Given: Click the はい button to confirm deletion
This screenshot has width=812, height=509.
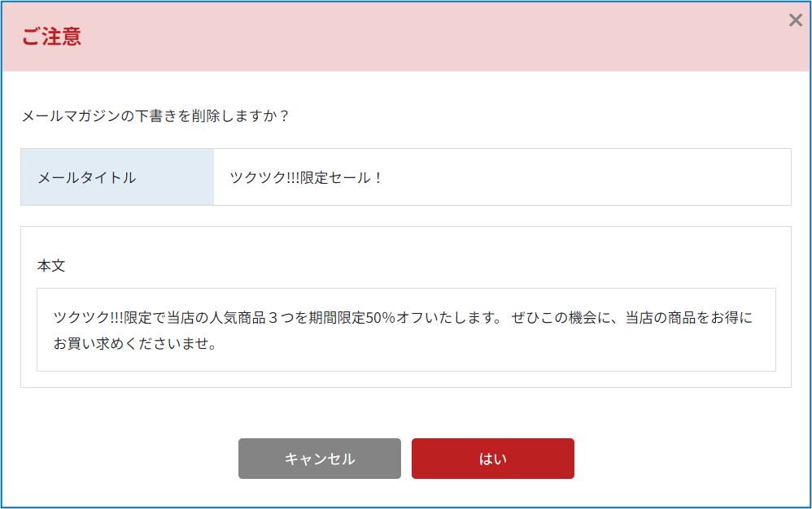Looking at the screenshot, I should coord(492,459).
